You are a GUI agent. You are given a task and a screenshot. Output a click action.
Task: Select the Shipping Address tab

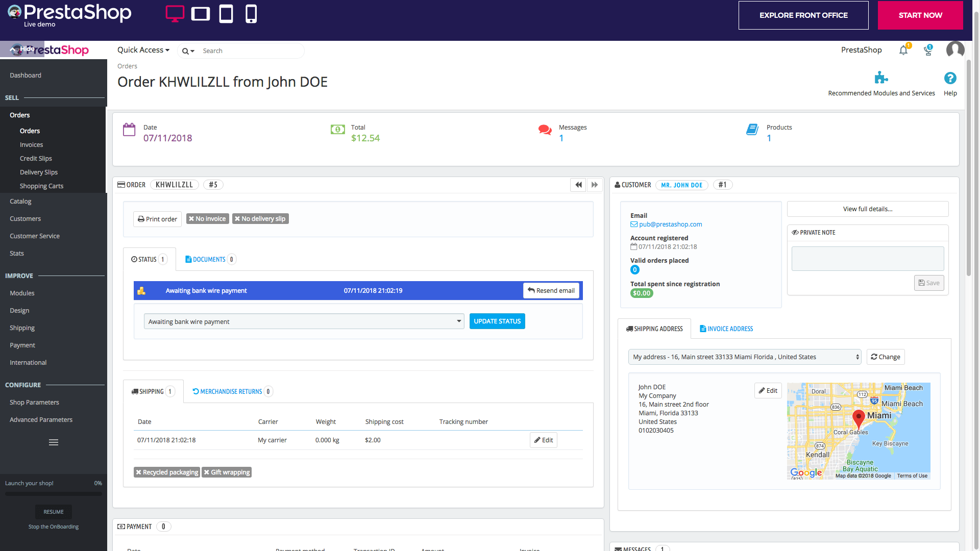click(x=654, y=329)
